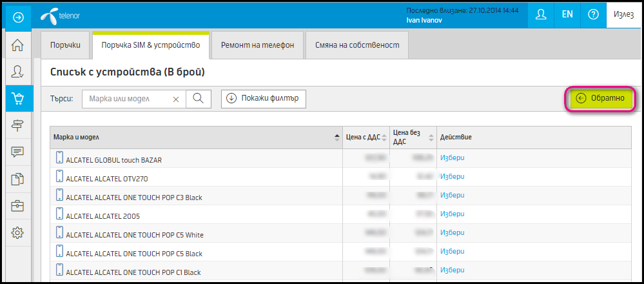644x284 pixels.
Task: Select ALCATEL ALCATEL ONE TOUCH POP C3 Black text
Action: (134, 198)
